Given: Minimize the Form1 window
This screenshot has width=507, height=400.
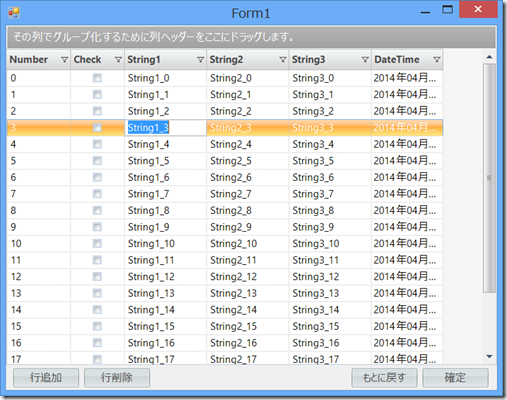Looking at the screenshot, I should (425, 11).
